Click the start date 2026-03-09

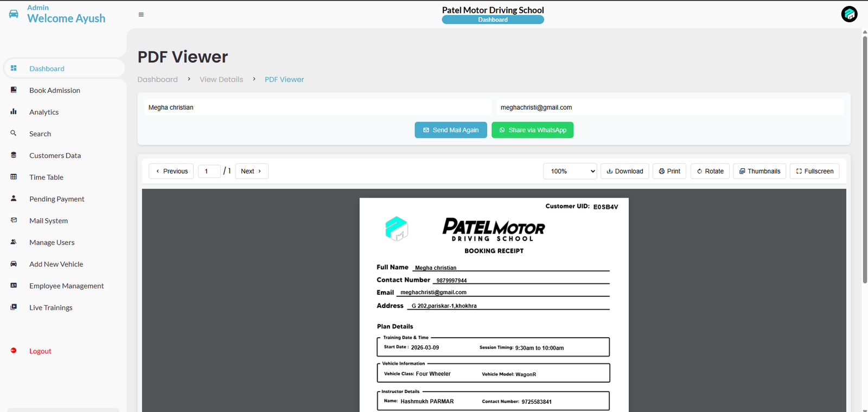click(x=425, y=347)
